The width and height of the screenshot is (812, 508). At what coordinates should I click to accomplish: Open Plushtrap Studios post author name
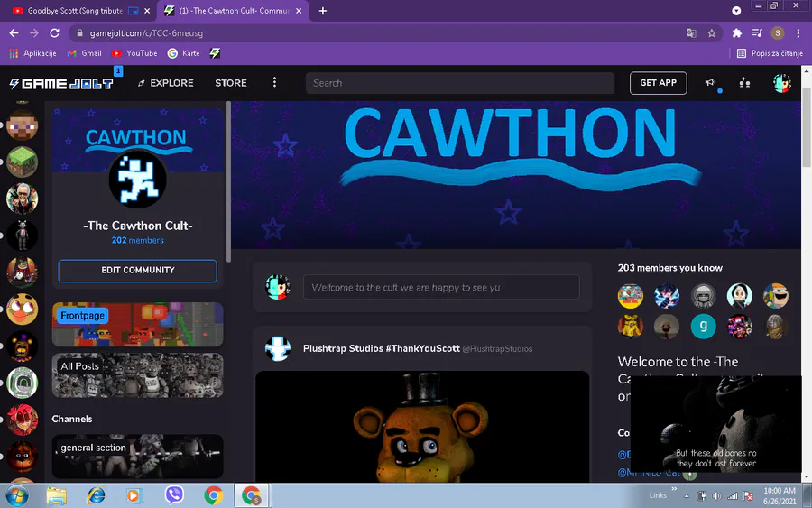[x=381, y=348]
